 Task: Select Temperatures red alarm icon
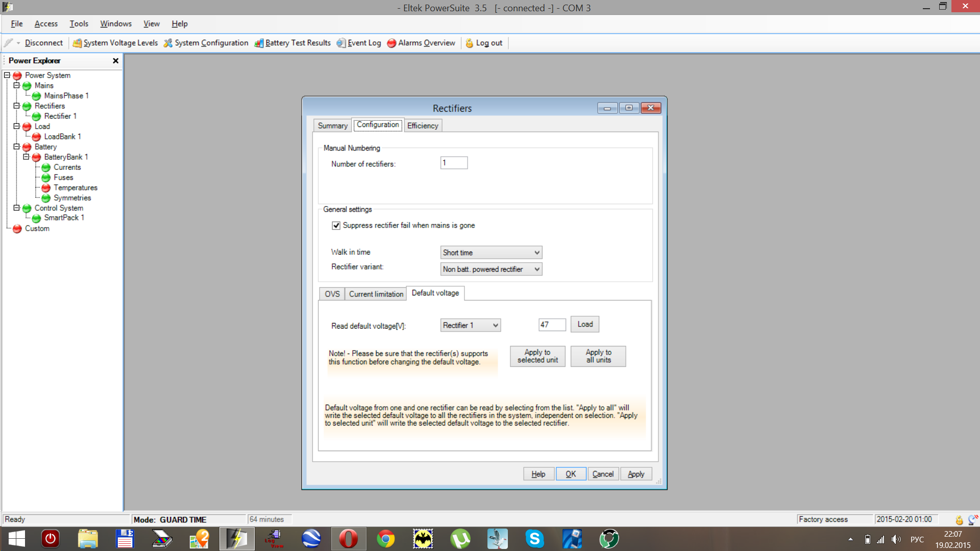[46, 188]
